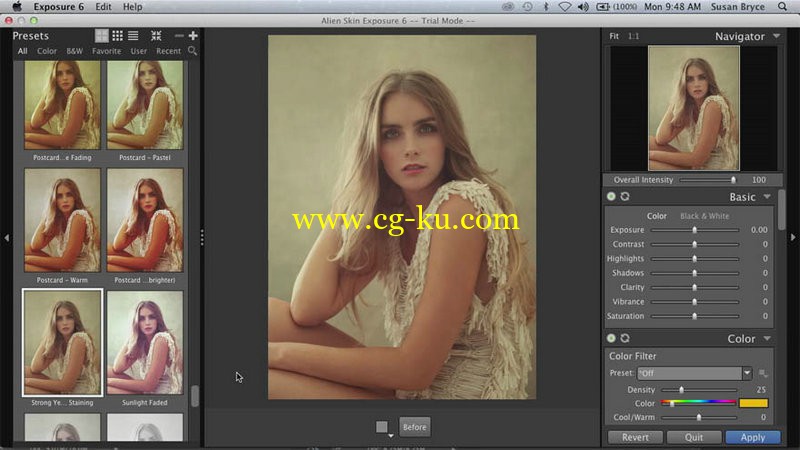The image size is (800, 450).
Task: Click the Before button
Action: (414, 427)
